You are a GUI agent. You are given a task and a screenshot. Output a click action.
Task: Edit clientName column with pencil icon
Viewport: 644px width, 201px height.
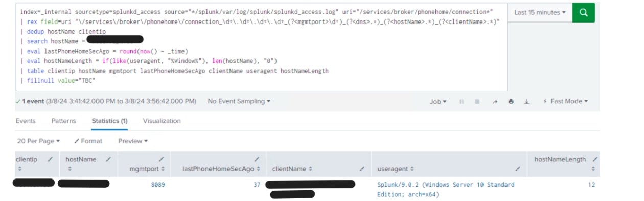click(362, 169)
